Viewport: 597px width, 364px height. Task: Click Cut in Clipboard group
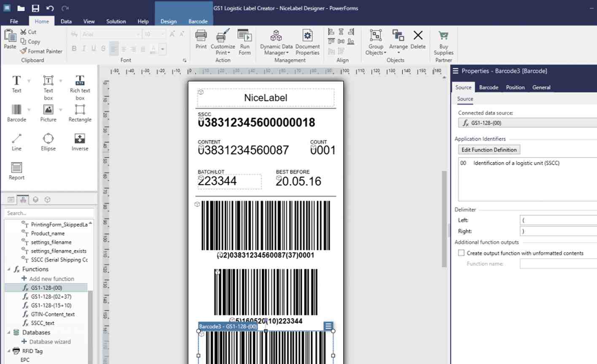click(28, 32)
